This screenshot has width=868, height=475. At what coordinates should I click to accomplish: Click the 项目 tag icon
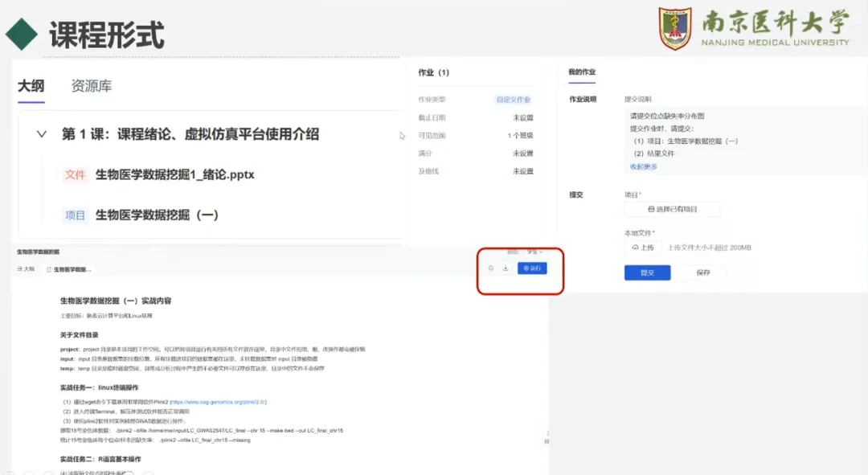click(76, 215)
